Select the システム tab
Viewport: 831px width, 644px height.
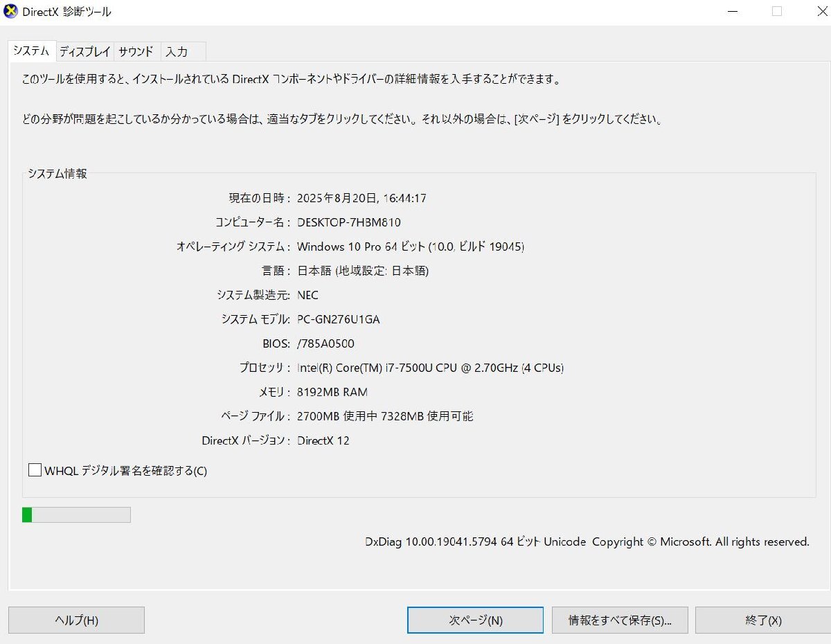tap(30, 51)
